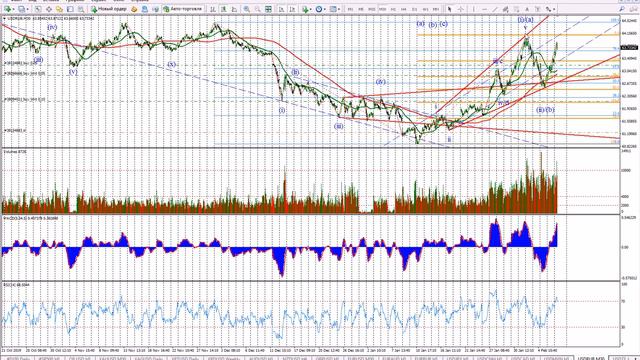Select the H4 timeframe button
Screen dimensions: 640x360
point(404,9)
